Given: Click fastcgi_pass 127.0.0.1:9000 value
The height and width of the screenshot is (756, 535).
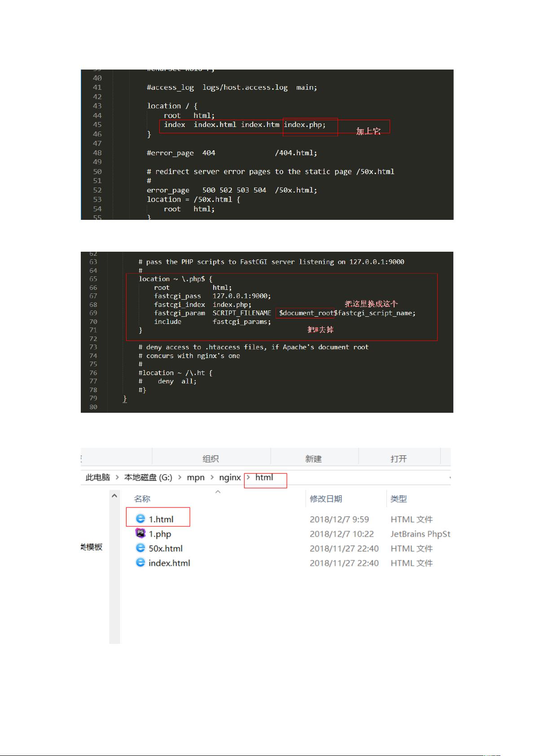Looking at the screenshot, I should 241,296.
